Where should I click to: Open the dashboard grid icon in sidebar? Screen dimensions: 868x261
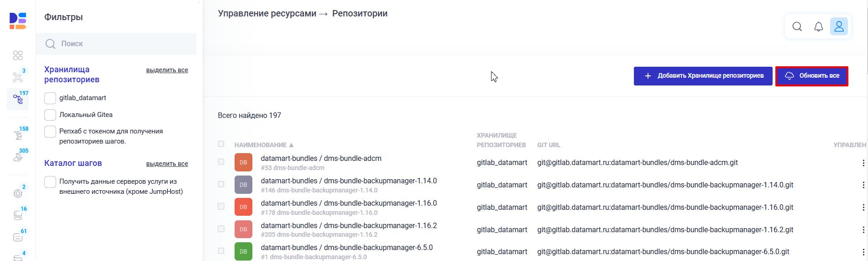(18, 55)
